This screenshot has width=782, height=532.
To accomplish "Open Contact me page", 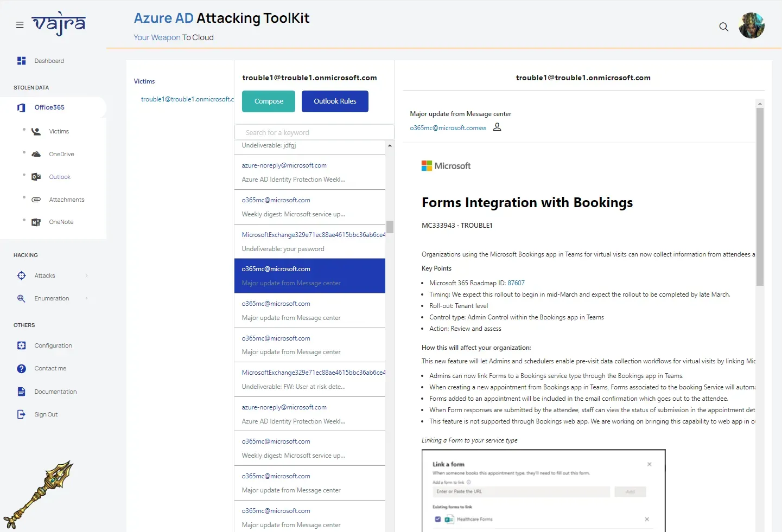I will point(50,368).
